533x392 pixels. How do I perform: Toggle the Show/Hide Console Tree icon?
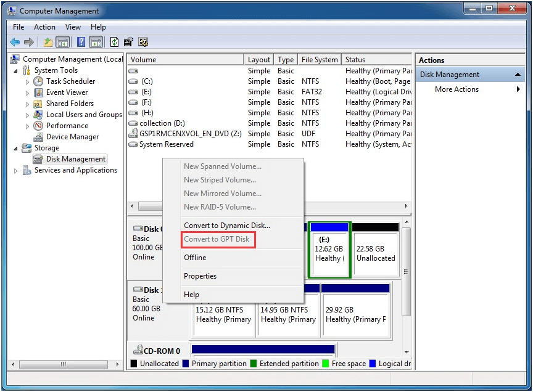(x=62, y=42)
